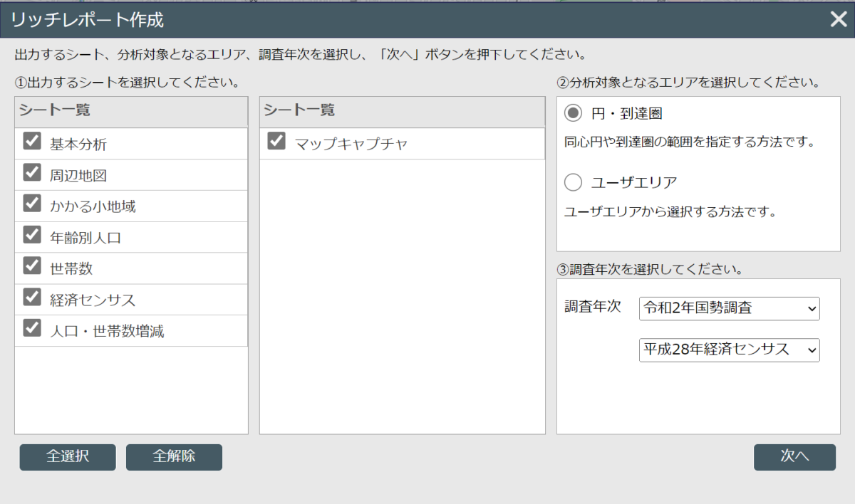Toggle the 周辺地図 checkbox

click(32, 172)
